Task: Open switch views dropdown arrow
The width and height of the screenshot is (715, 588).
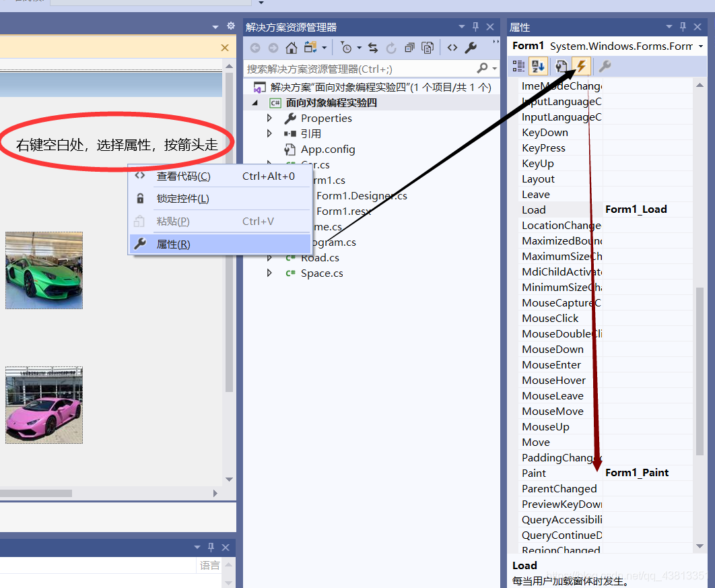Action: (x=325, y=48)
